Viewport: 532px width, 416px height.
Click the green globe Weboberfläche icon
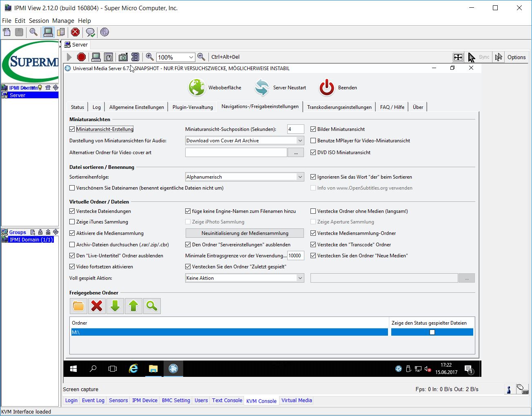[197, 87]
